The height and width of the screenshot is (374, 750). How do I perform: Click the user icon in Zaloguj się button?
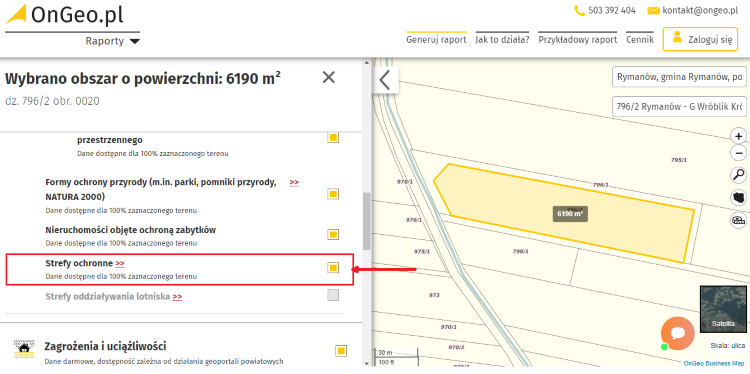pos(676,37)
